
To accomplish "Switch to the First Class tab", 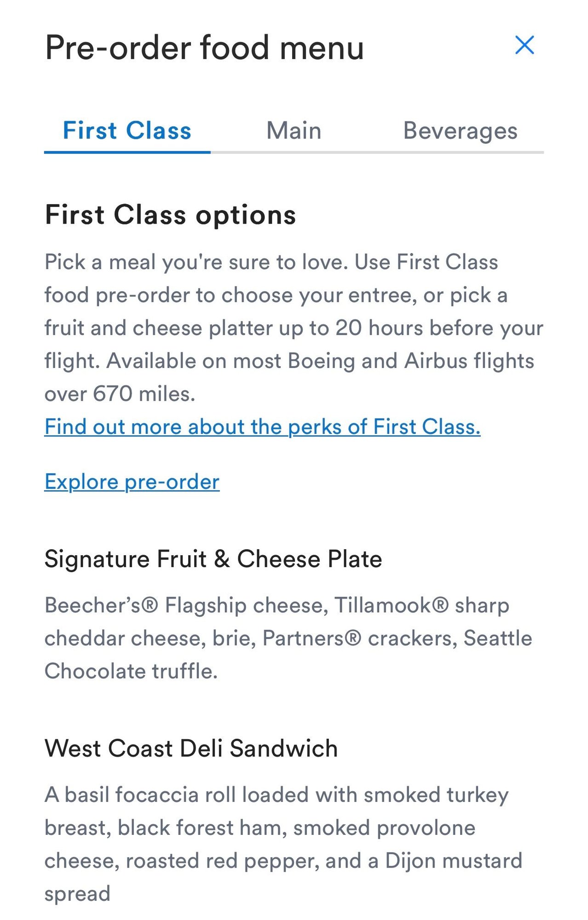I will pyautogui.click(x=127, y=131).
